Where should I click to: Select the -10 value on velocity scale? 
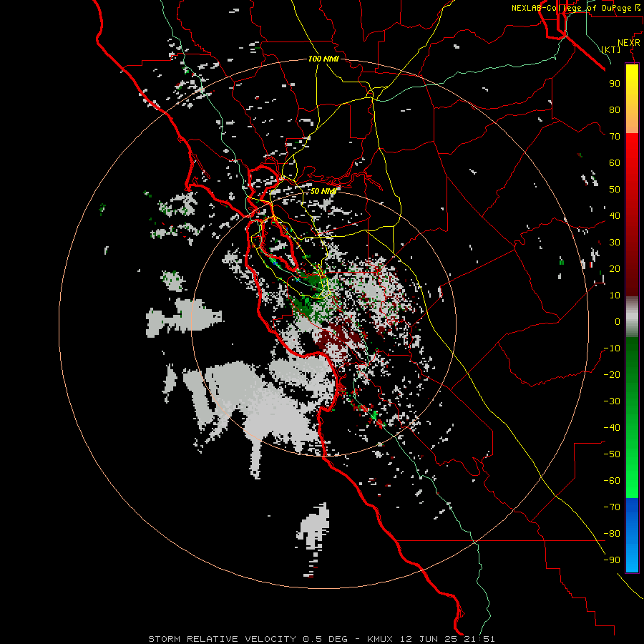612,348
